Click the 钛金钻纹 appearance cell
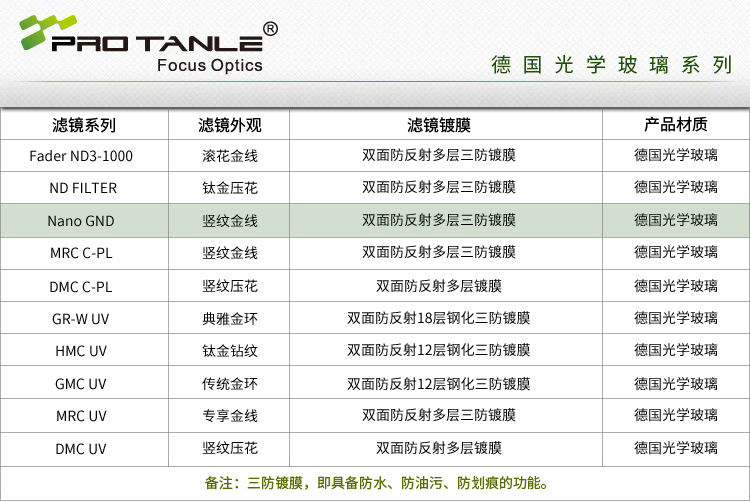The width and height of the screenshot is (750, 502). [230, 351]
